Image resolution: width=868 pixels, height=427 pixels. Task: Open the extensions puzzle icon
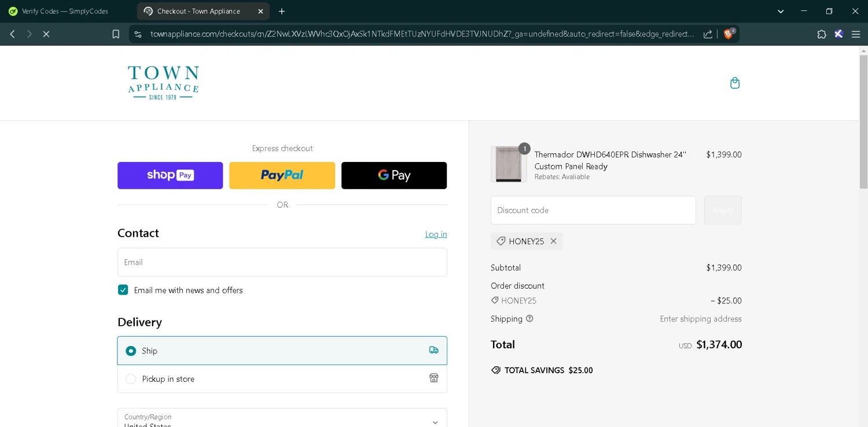pos(822,34)
